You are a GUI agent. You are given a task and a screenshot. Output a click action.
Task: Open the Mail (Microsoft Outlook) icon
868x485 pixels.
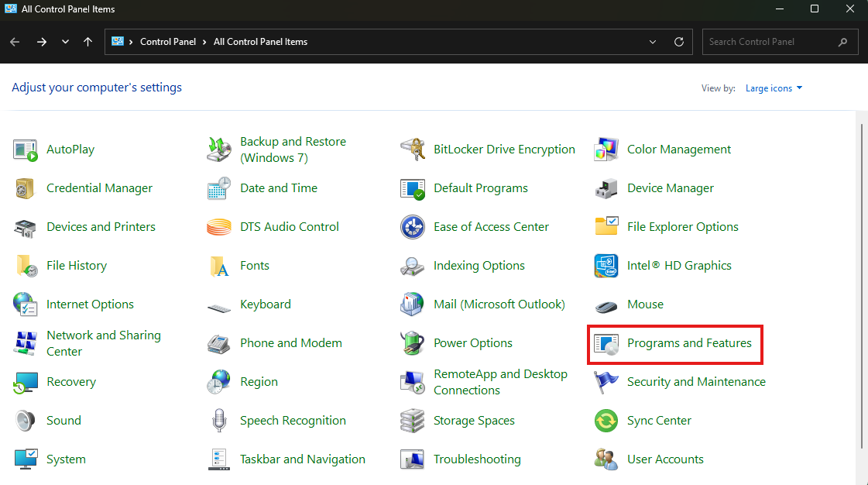(413, 304)
